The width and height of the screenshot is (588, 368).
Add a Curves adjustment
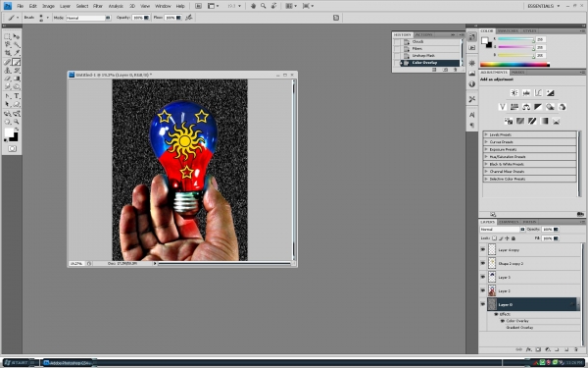[538, 93]
